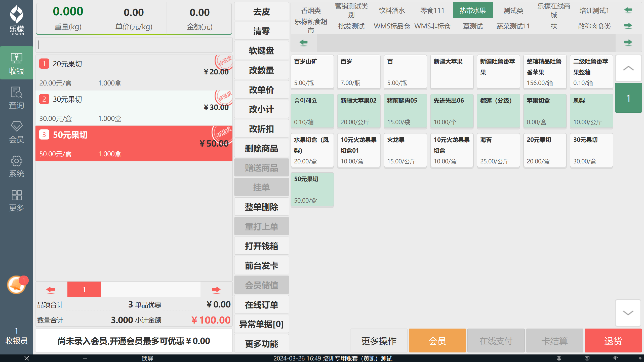The width and height of the screenshot is (644, 362).
Task: Click the monitor icon in status bar
Action: point(587,358)
